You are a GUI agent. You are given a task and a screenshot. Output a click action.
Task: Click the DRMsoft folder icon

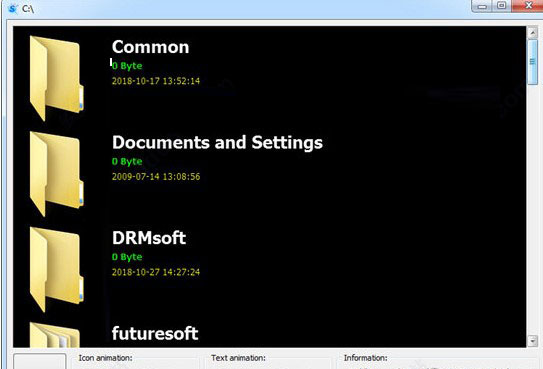[57, 270]
